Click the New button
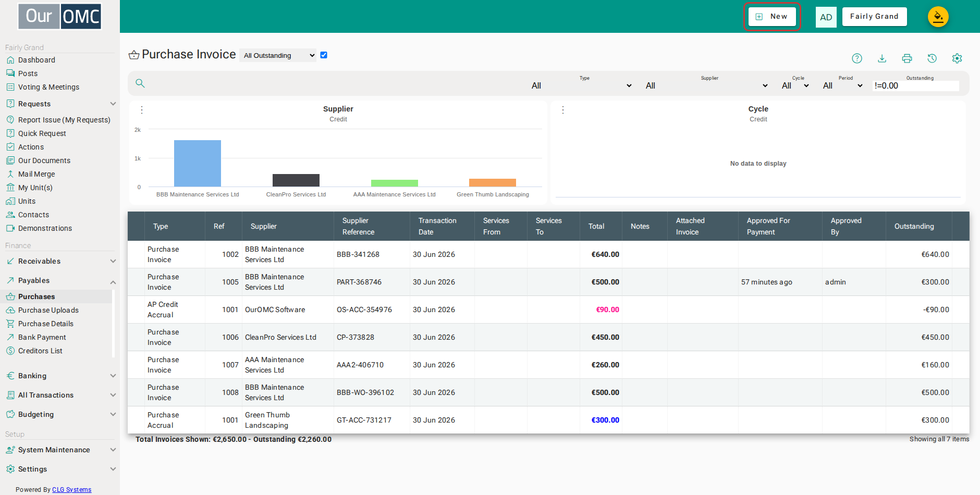 (772, 17)
